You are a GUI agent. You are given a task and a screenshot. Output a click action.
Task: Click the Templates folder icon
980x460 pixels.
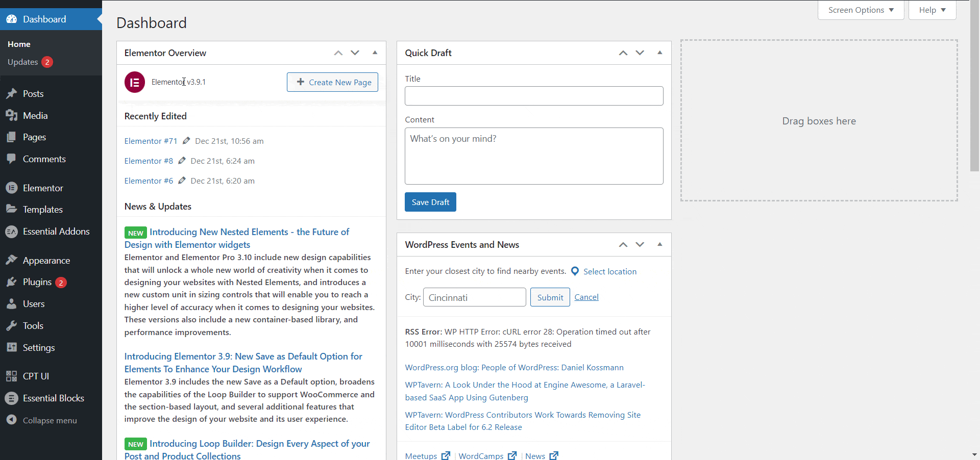click(x=12, y=209)
